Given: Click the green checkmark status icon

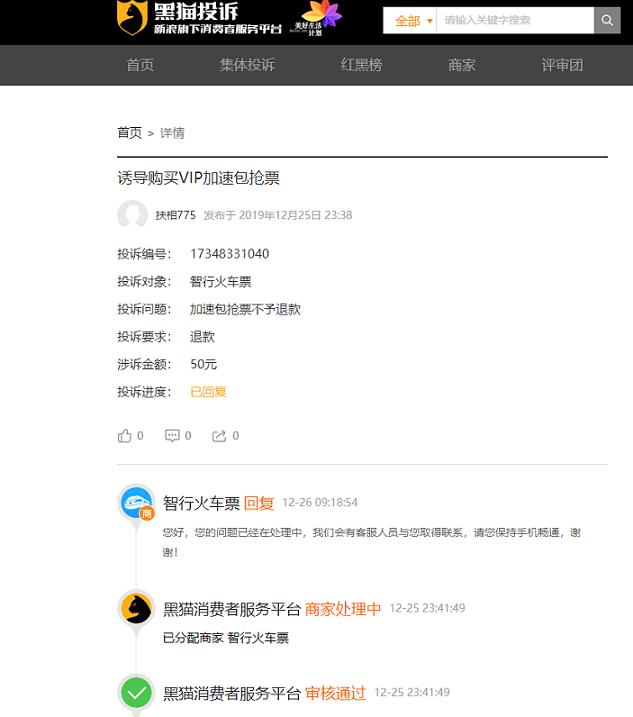Looking at the screenshot, I should tap(136, 693).
